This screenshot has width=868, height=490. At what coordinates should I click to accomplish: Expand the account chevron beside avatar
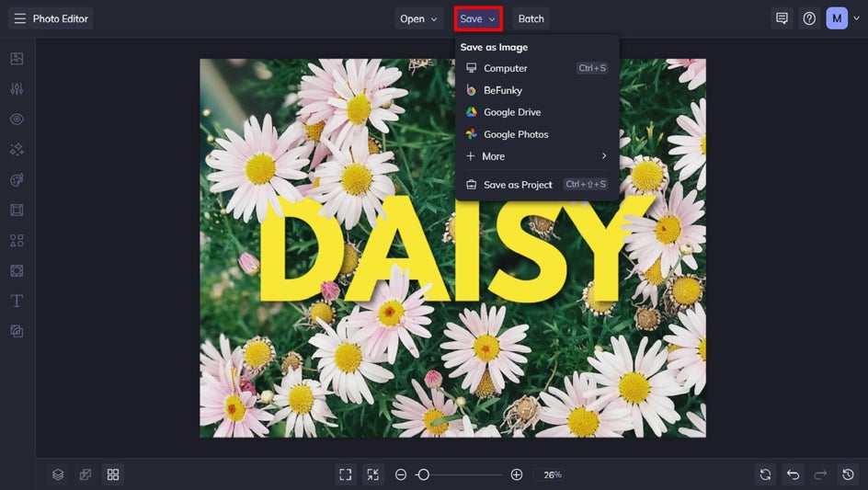(856, 18)
